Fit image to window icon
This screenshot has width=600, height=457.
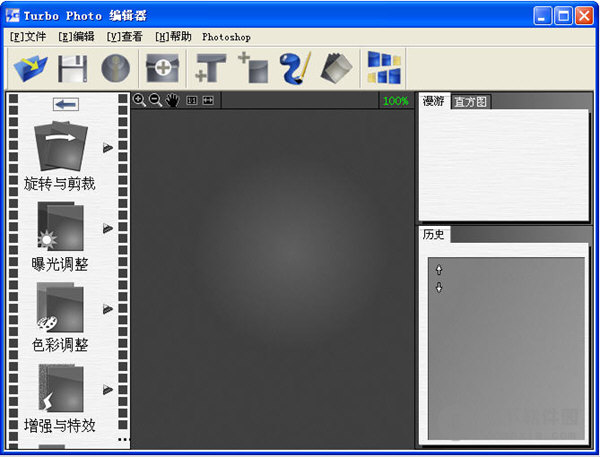tap(208, 101)
